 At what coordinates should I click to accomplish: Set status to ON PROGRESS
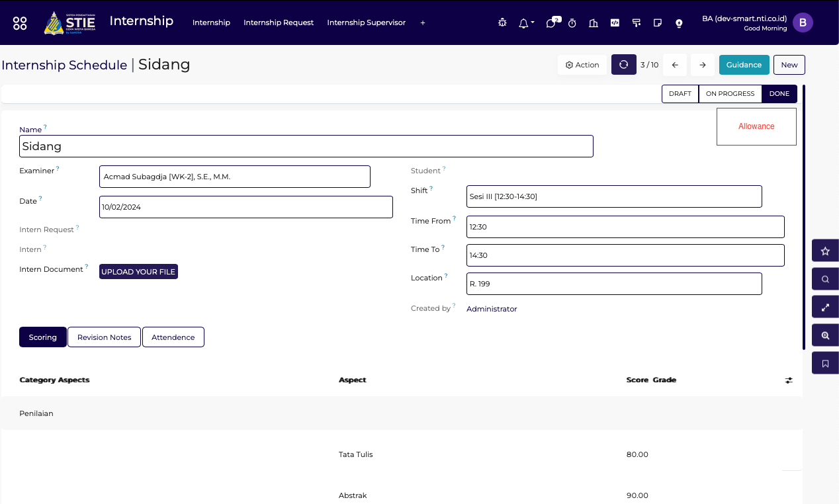pyautogui.click(x=730, y=94)
